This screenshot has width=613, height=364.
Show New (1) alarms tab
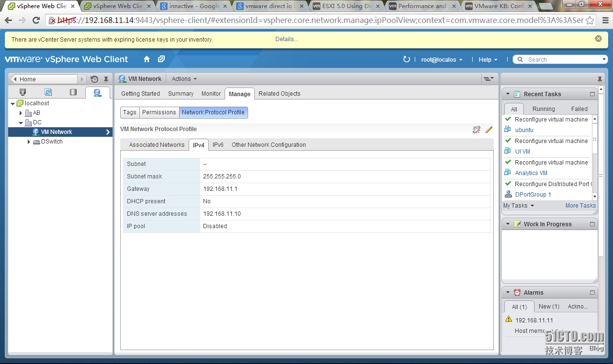549,307
